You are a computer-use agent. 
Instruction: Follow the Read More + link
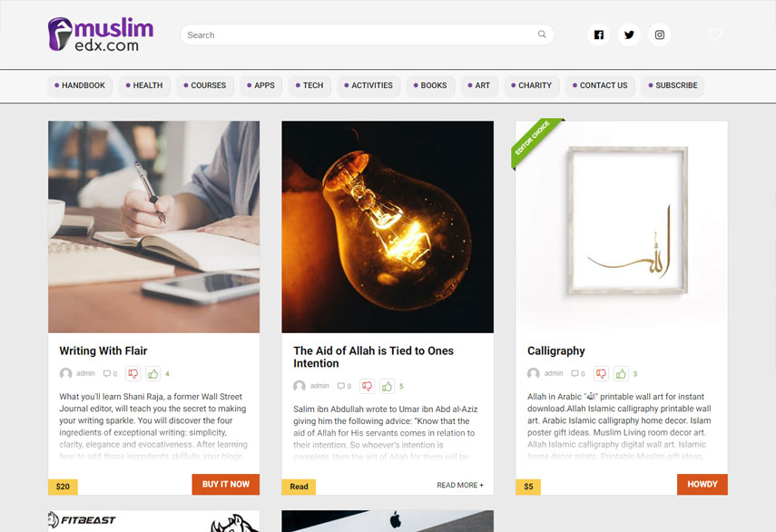click(x=460, y=486)
